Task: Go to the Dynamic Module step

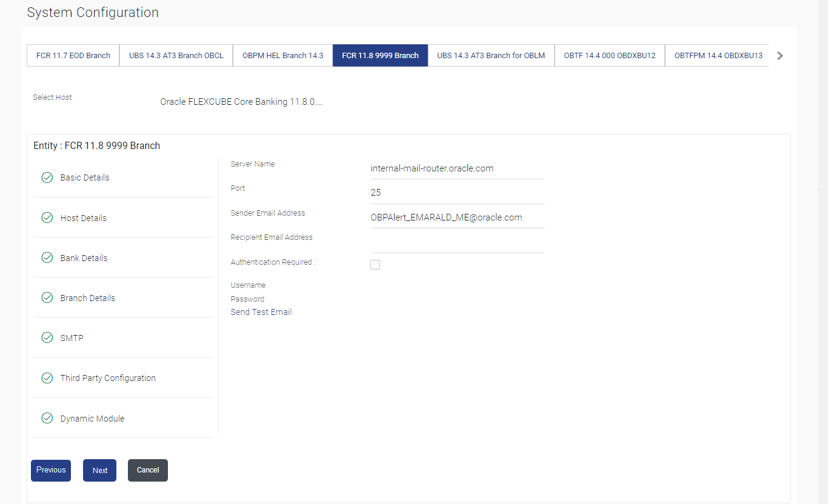Action: 122,418
